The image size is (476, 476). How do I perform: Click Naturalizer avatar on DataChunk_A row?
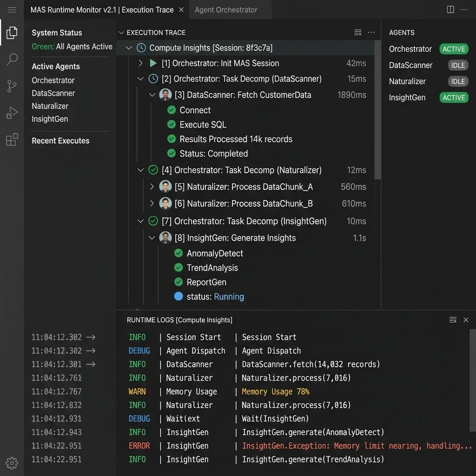165,186
